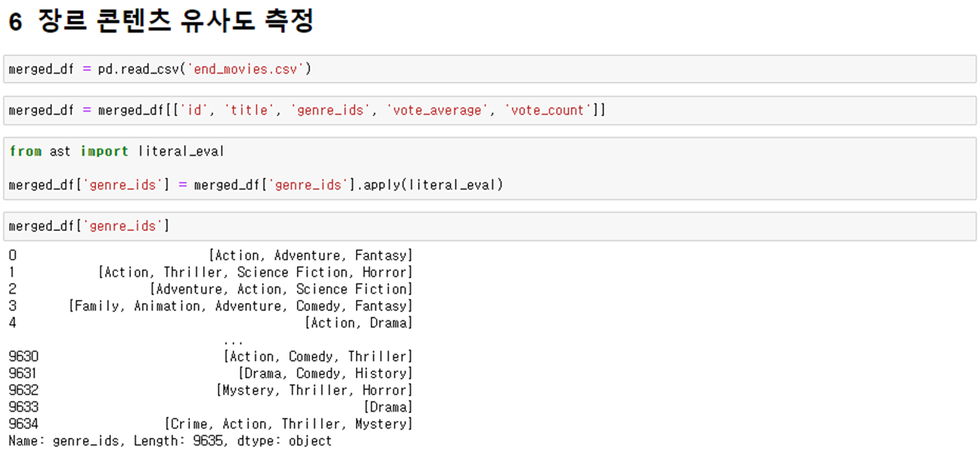Click the 'vote_count' string in the code
The image size is (980, 455).
point(549,111)
